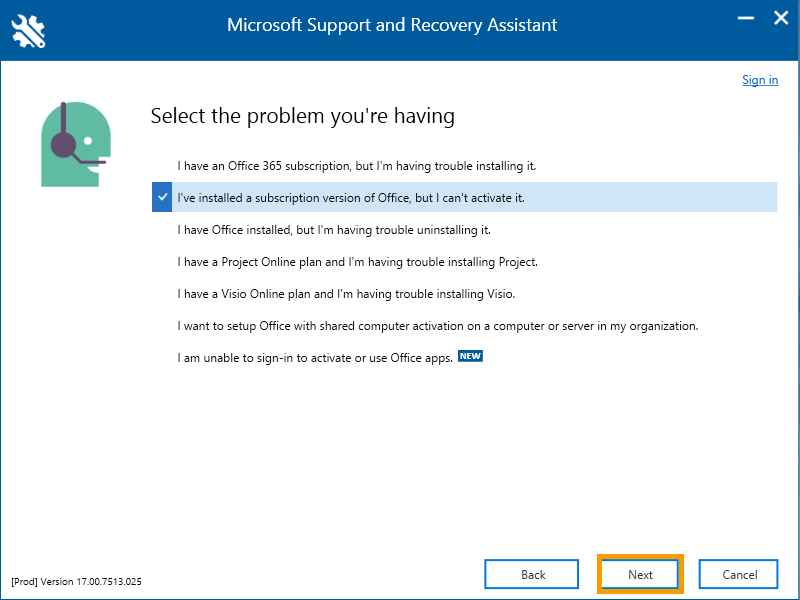The height and width of the screenshot is (600, 800).
Task: Click the blue NEW badge
Action: click(x=470, y=356)
